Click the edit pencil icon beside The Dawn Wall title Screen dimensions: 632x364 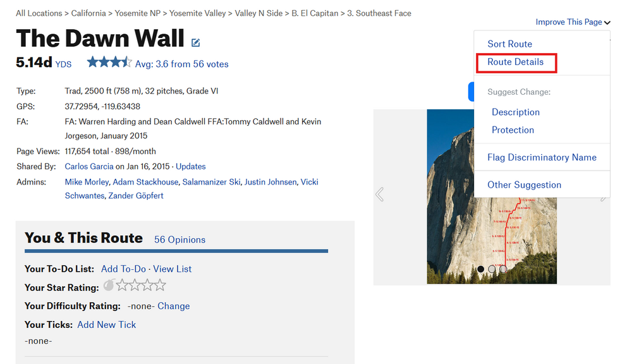click(196, 43)
